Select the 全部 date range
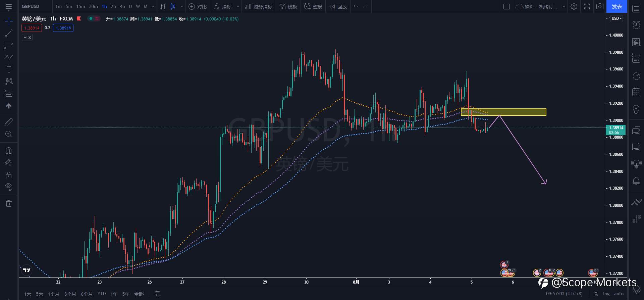The height and width of the screenshot is (300, 644). (x=139, y=294)
